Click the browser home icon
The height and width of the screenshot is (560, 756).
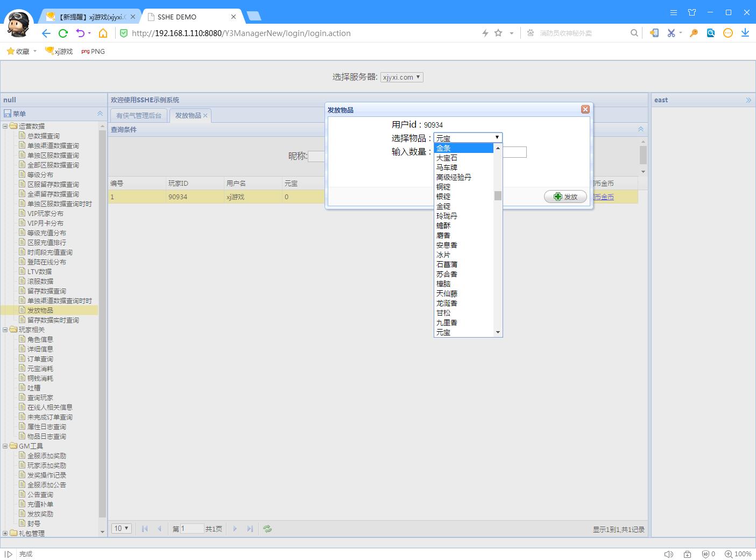(x=103, y=33)
